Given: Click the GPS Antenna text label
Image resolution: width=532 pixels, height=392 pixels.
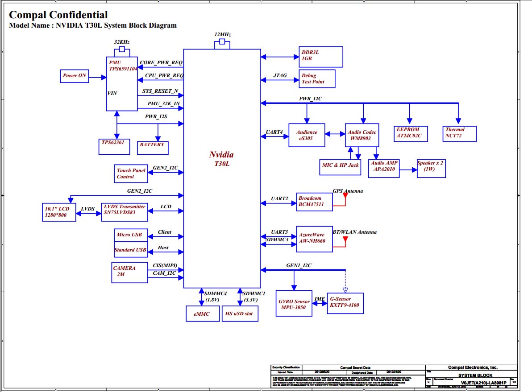Looking at the screenshot, I should [x=348, y=191].
